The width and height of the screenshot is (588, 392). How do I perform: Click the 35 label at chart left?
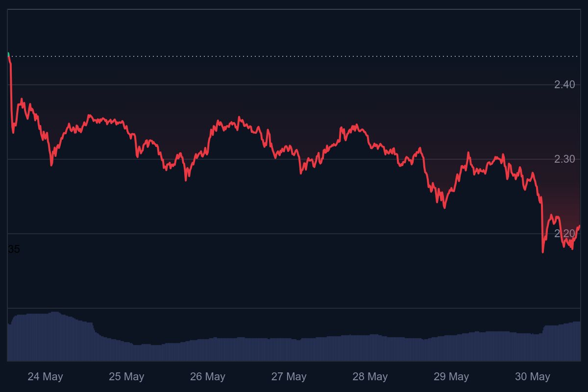(14, 249)
